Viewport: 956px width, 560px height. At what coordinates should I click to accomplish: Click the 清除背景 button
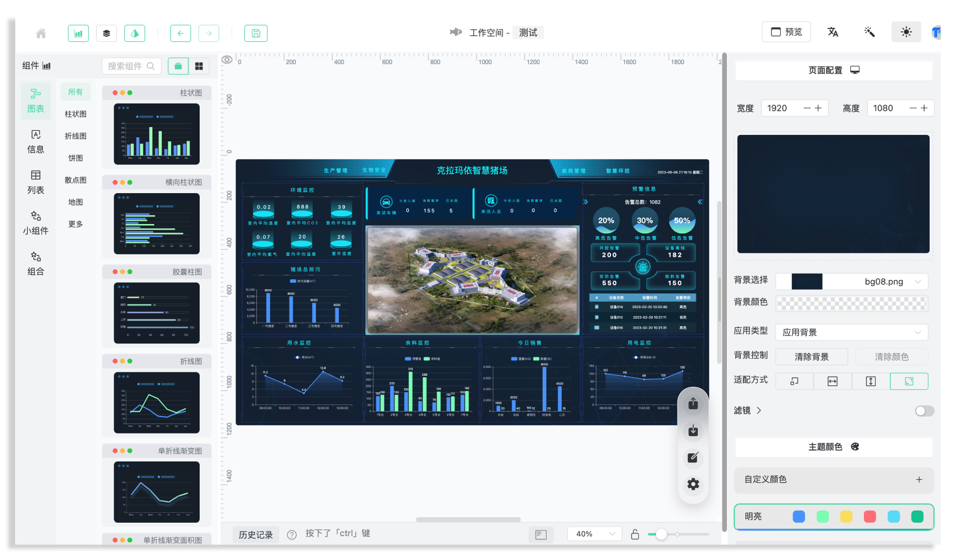click(x=812, y=356)
